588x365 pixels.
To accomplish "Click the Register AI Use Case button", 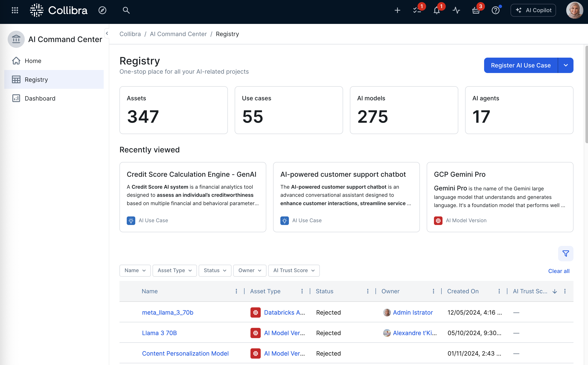I will click(x=521, y=65).
